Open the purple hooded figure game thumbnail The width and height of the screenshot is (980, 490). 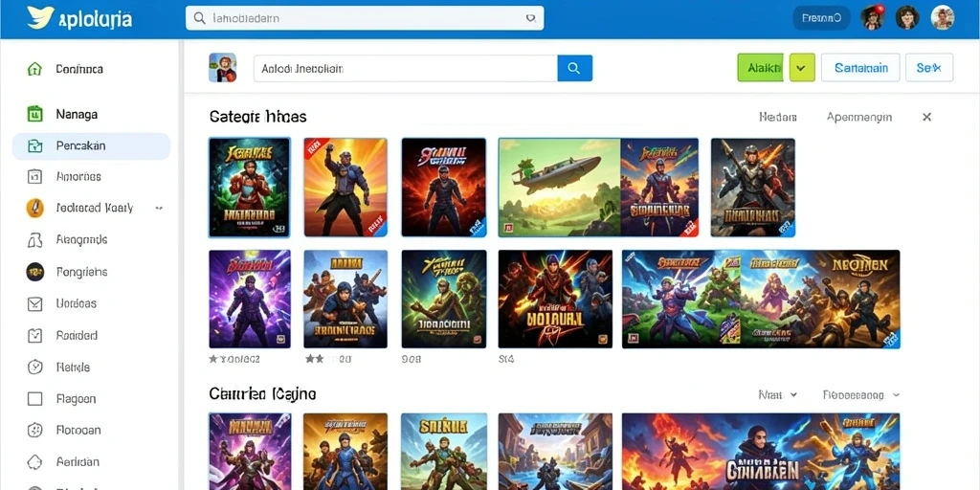pos(250,299)
